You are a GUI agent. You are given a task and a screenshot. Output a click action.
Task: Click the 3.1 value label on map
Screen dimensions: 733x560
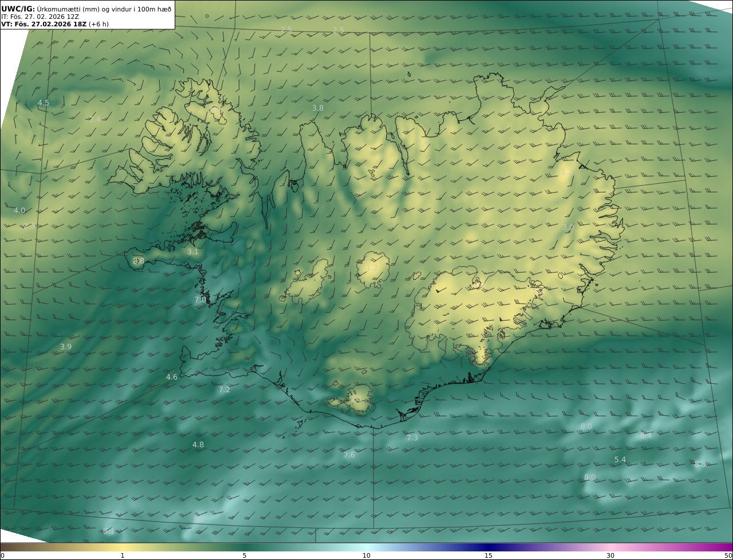click(x=192, y=251)
